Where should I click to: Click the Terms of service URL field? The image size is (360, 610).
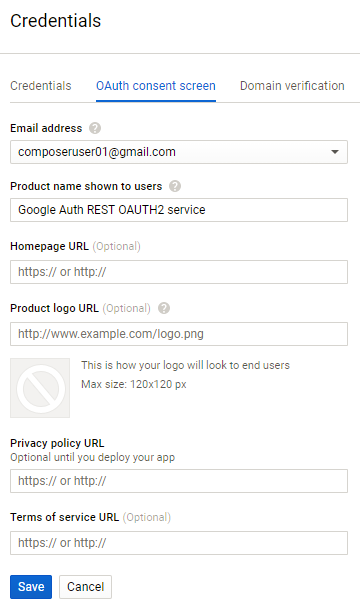click(179, 543)
